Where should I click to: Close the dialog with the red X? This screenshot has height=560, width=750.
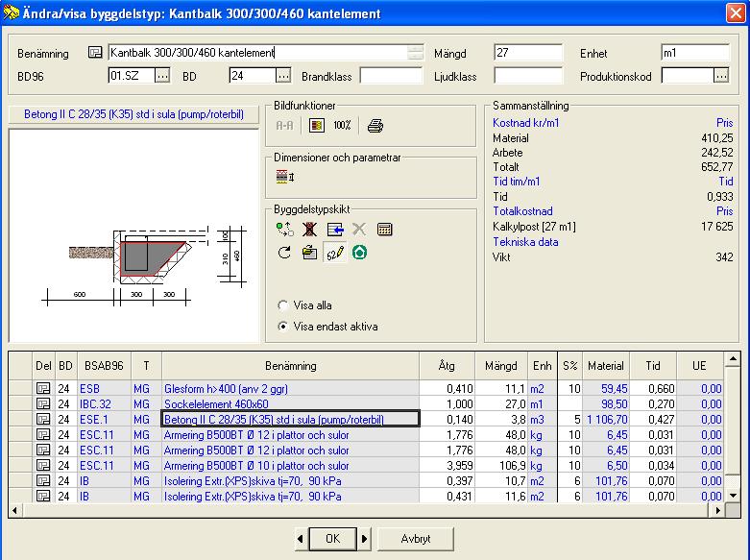point(736,12)
